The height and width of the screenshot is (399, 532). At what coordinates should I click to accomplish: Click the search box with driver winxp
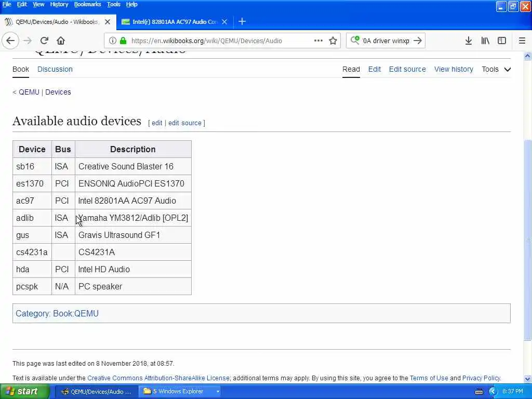tap(386, 41)
